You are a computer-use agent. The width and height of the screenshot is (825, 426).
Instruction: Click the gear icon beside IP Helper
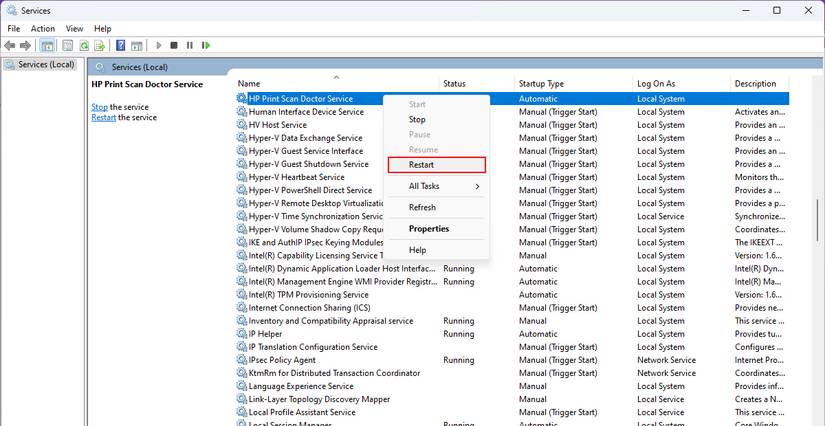[x=242, y=333]
